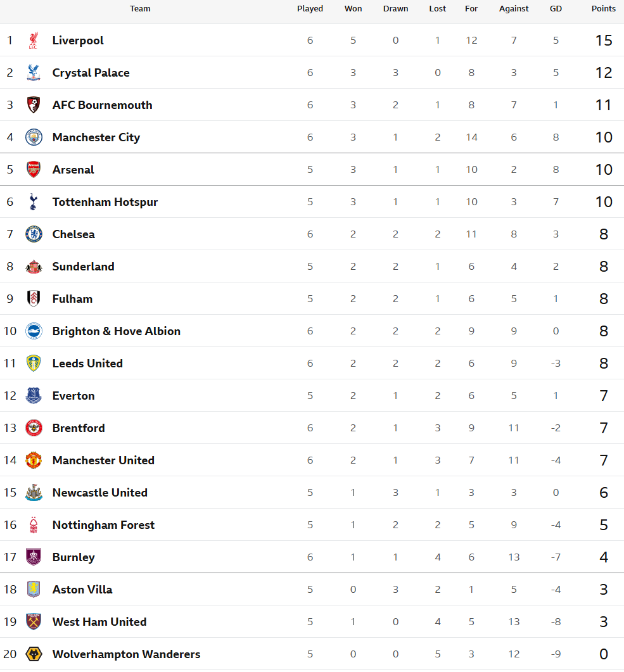Click the Aston Villa crest icon
The height and width of the screenshot is (672, 624).
(x=34, y=589)
